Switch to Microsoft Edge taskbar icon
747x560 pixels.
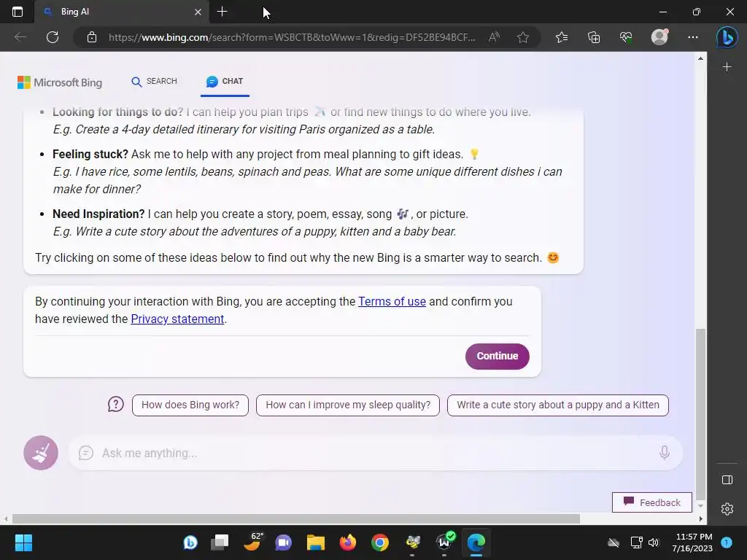[x=476, y=542]
